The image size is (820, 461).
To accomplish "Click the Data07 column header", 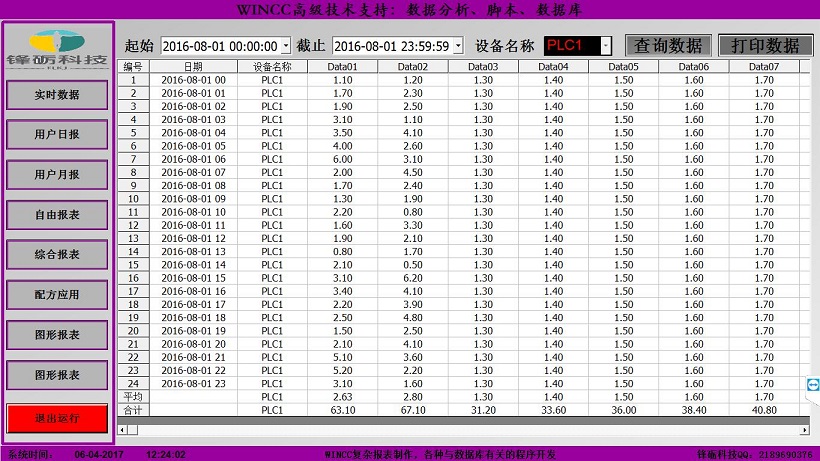I will pos(764,66).
